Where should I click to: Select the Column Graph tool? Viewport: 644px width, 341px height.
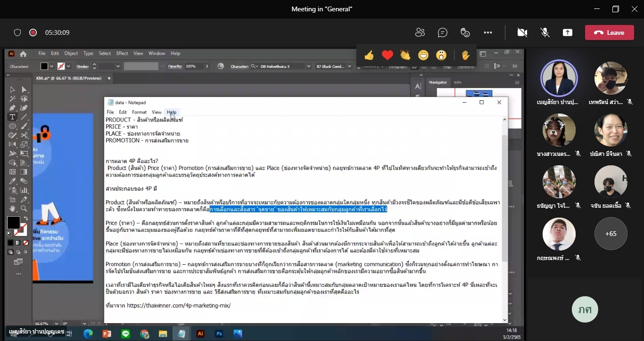coord(24,190)
